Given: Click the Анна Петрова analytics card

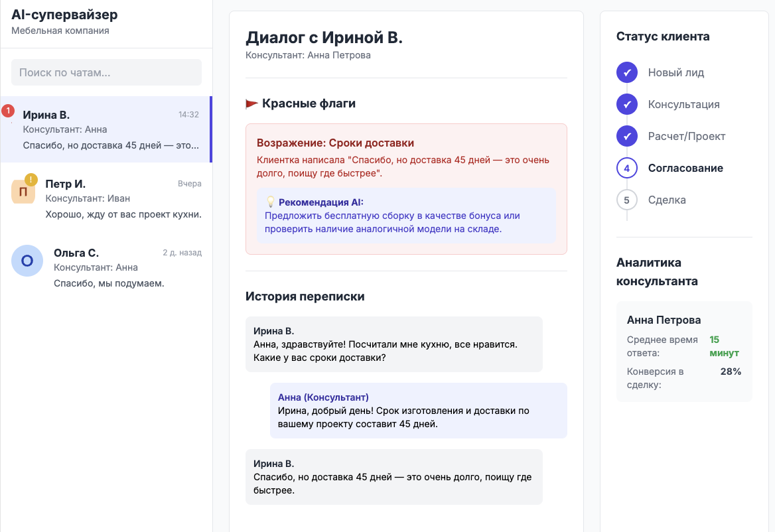Looking at the screenshot, I should pos(684,352).
